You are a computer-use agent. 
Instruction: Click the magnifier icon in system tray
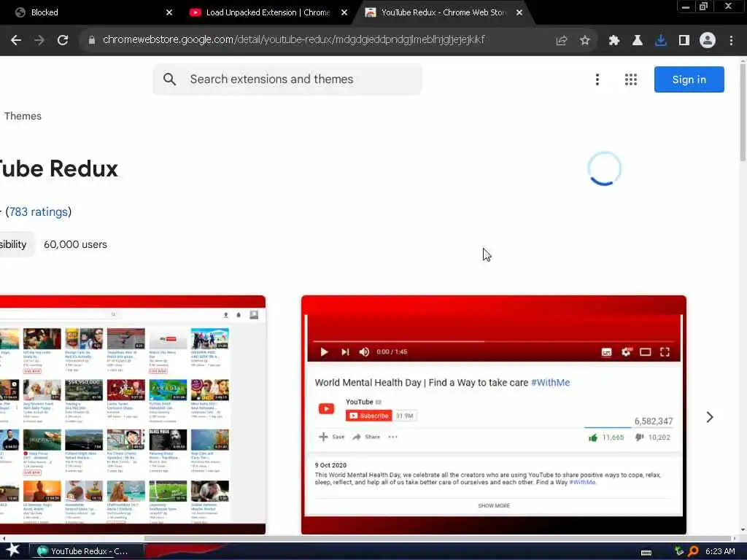coord(693,551)
